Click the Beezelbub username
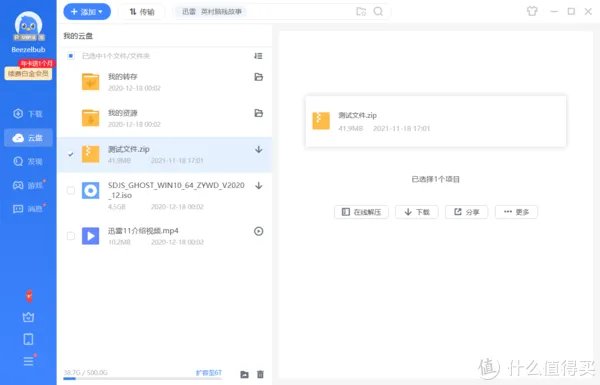The width and height of the screenshot is (600, 385). click(28, 49)
